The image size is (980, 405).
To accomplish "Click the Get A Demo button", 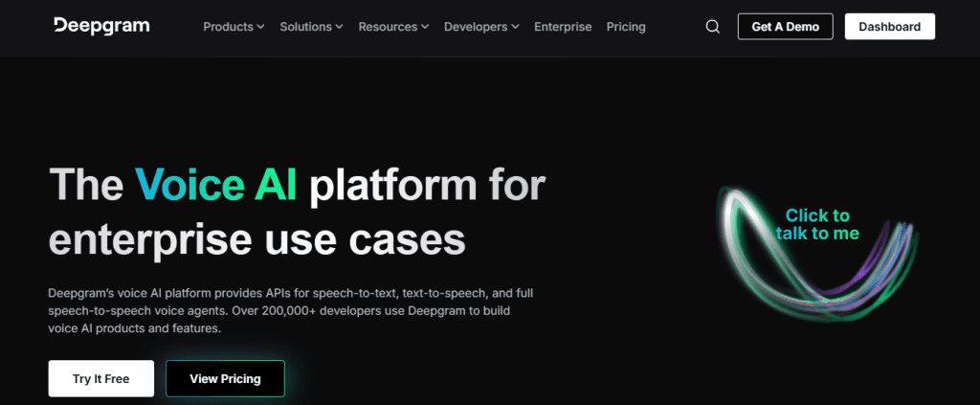I will pos(785,27).
